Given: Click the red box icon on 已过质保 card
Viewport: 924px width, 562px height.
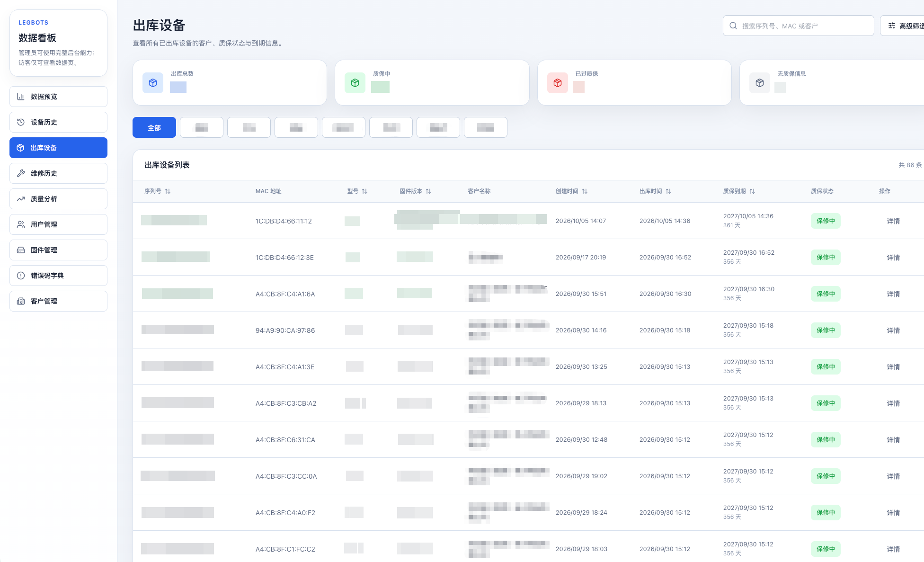Looking at the screenshot, I should tap(558, 83).
